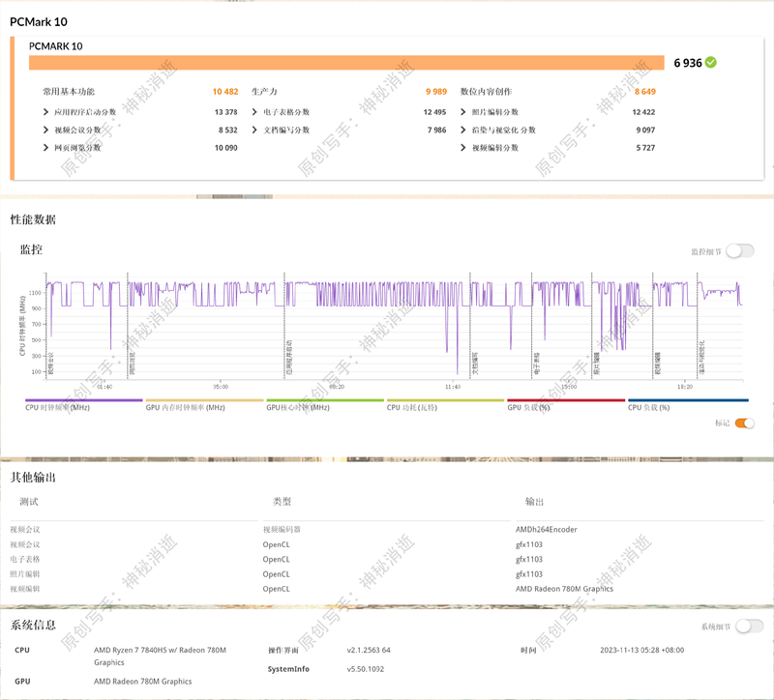Click the 生产力 heading
This screenshot has height=700, width=774.
264,91
